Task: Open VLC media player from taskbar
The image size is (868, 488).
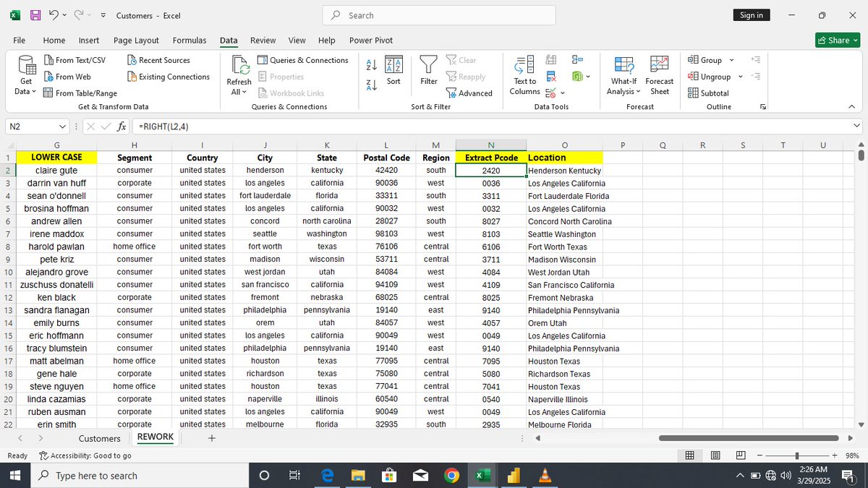Action: click(545, 475)
